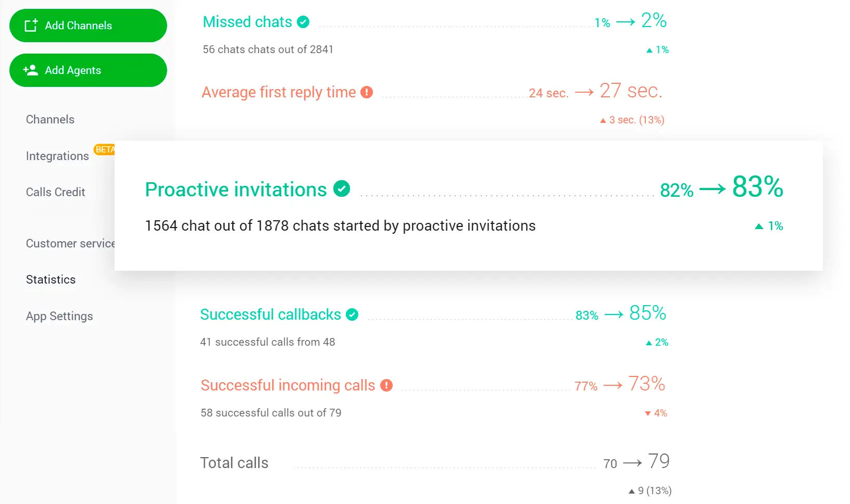The image size is (850, 504).
Task: Click the BETA badge on Integrations
Action: click(x=105, y=149)
